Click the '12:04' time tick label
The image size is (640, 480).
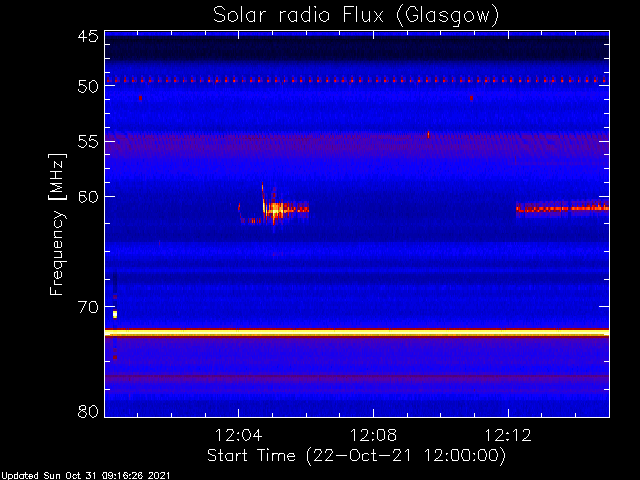click(x=238, y=435)
